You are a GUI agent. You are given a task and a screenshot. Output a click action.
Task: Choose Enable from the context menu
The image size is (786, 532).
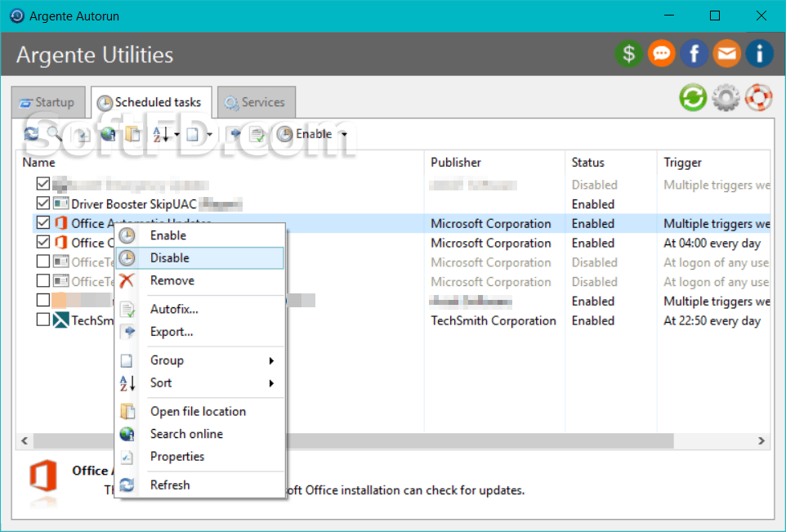tap(200, 235)
